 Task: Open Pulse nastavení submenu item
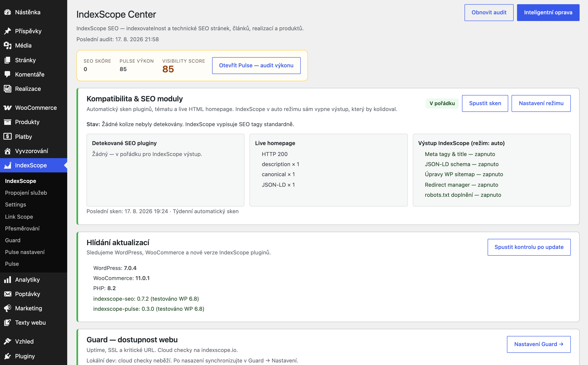(x=25, y=252)
